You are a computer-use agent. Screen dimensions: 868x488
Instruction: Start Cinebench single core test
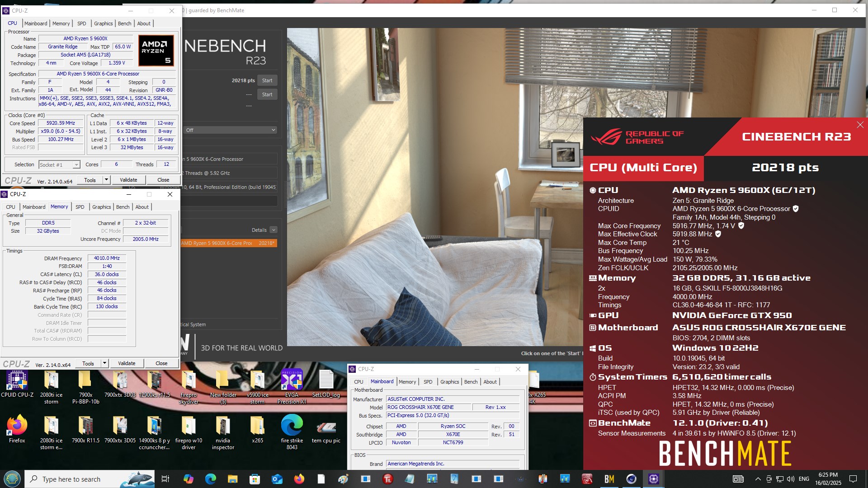click(x=267, y=94)
